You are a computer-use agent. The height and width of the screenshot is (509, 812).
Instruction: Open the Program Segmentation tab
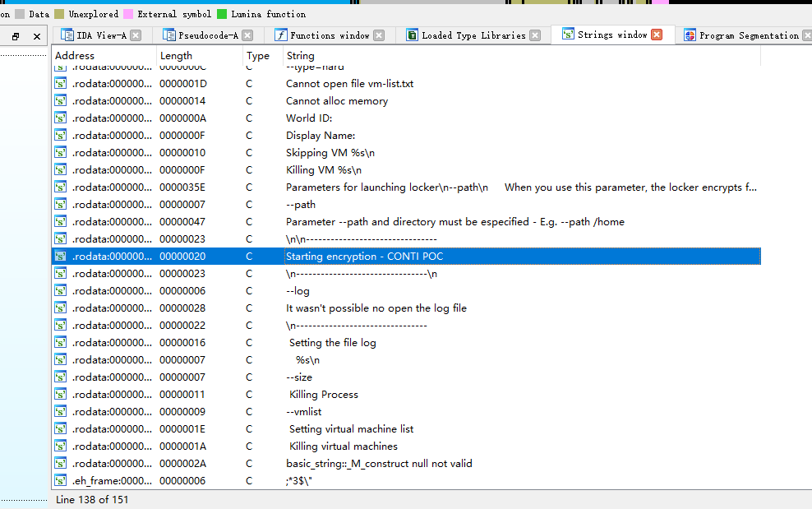point(749,35)
